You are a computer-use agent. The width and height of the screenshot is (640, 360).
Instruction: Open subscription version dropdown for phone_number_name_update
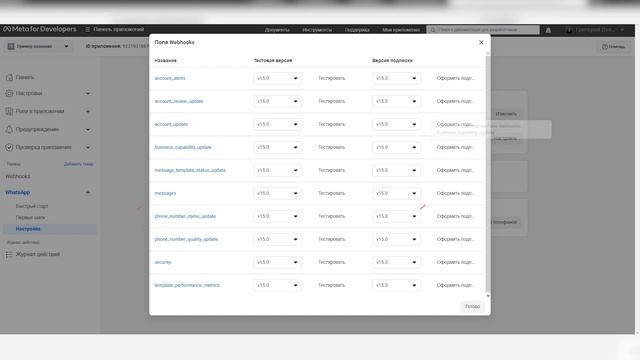396,216
